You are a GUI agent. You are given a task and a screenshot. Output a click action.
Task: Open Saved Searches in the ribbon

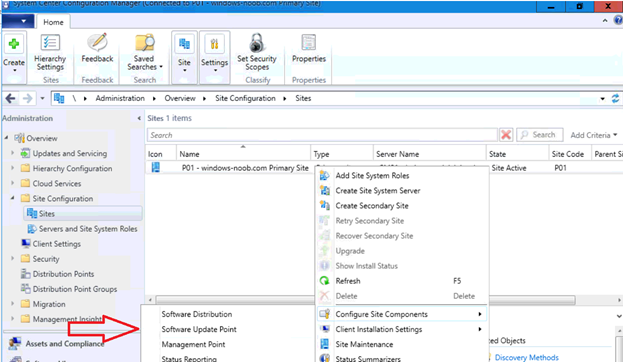coord(145,53)
